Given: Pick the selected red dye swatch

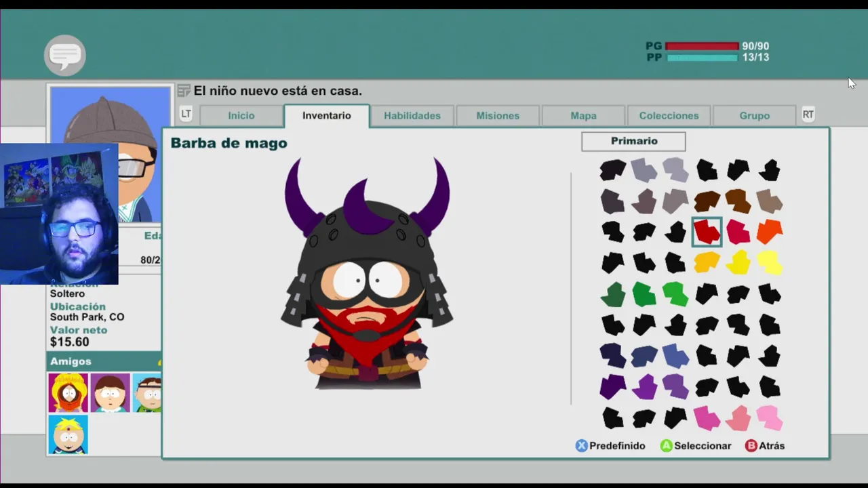Looking at the screenshot, I should (x=707, y=232).
